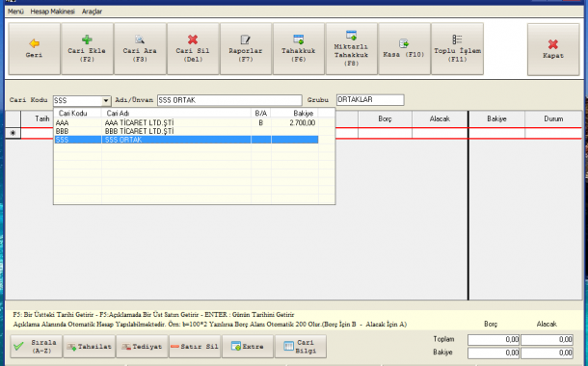Screen dimensions: 588x366
Task: Add a new account with Cari Ekle (F2)
Action: [x=87, y=49]
